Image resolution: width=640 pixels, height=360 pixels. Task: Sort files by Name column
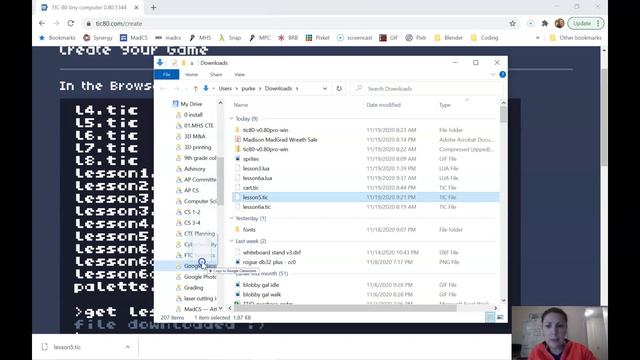click(241, 105)
